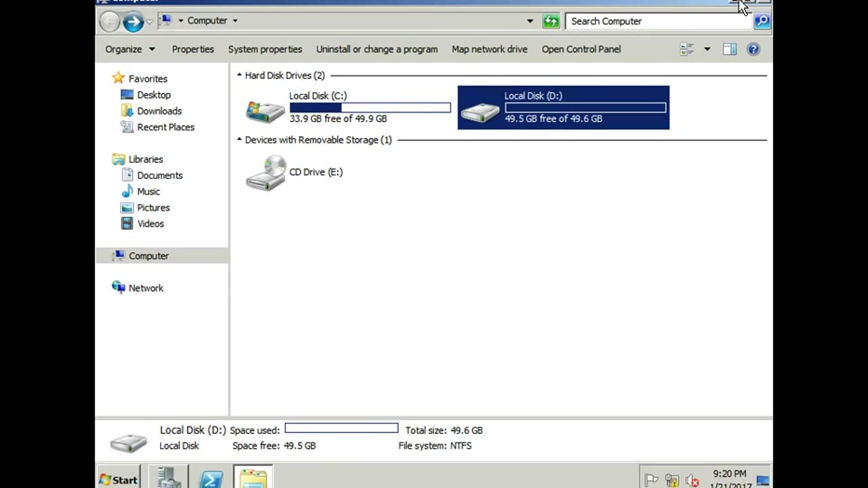The width and height of the screenshot is (868, 488).
Task: Click the CD Drive (E:) label
Action: click(x=316, y=172)
